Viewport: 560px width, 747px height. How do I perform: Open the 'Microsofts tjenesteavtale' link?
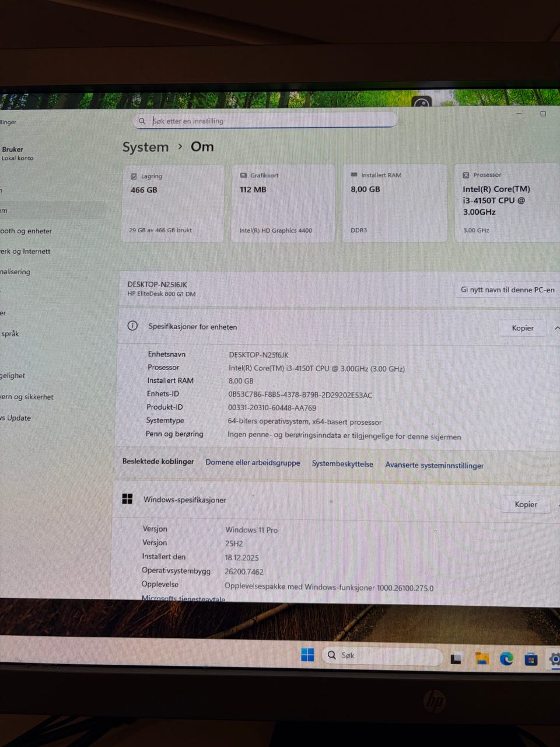[x=183, y=598]
